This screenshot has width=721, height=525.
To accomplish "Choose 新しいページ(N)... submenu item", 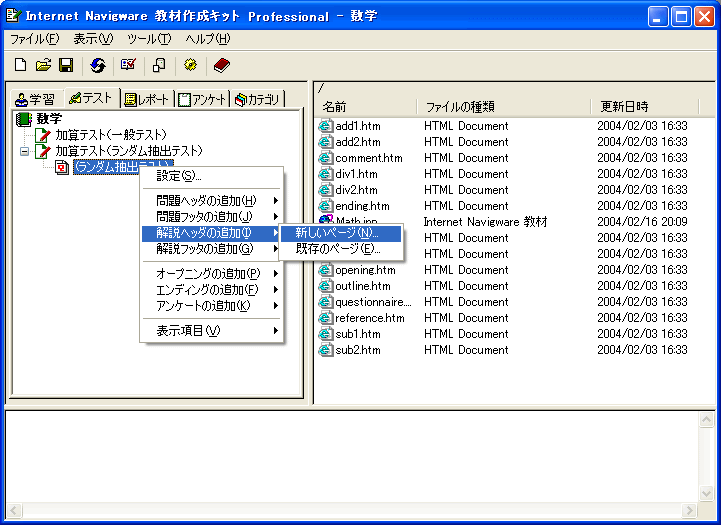I will point(341,233).
